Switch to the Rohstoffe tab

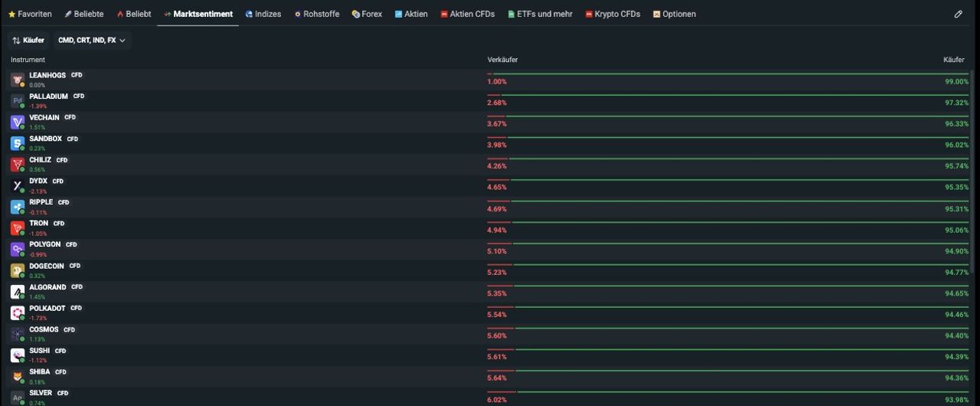317,14
